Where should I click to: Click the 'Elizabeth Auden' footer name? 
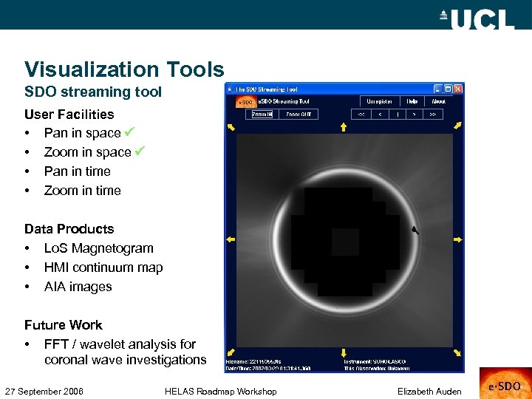pyautogui.click(x=429, y=392)
